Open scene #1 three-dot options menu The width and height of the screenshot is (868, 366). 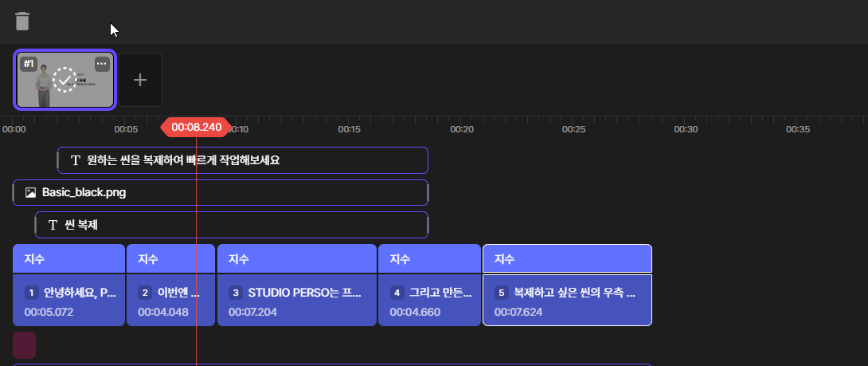pos(102,64)
